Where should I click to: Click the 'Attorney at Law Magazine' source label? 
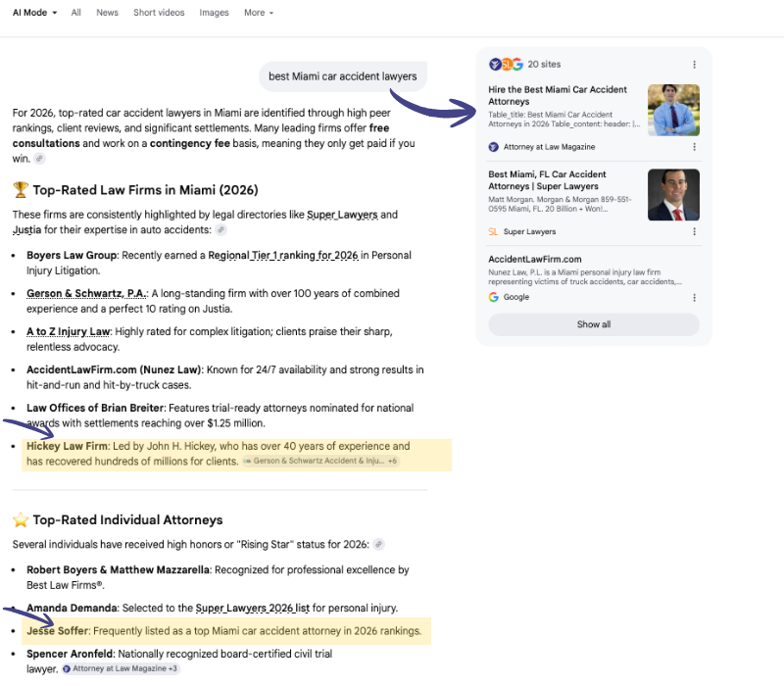(x=549, y=147)
